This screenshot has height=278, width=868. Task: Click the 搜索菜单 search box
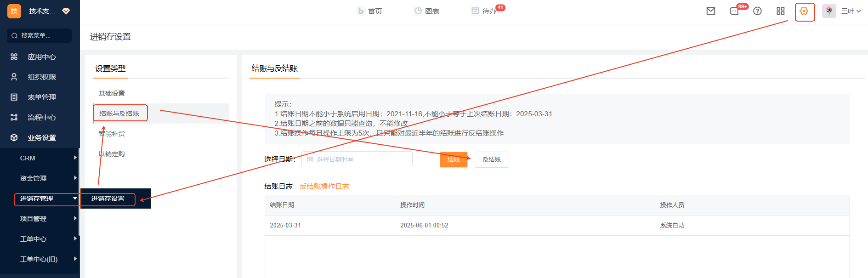pos(40,35)
